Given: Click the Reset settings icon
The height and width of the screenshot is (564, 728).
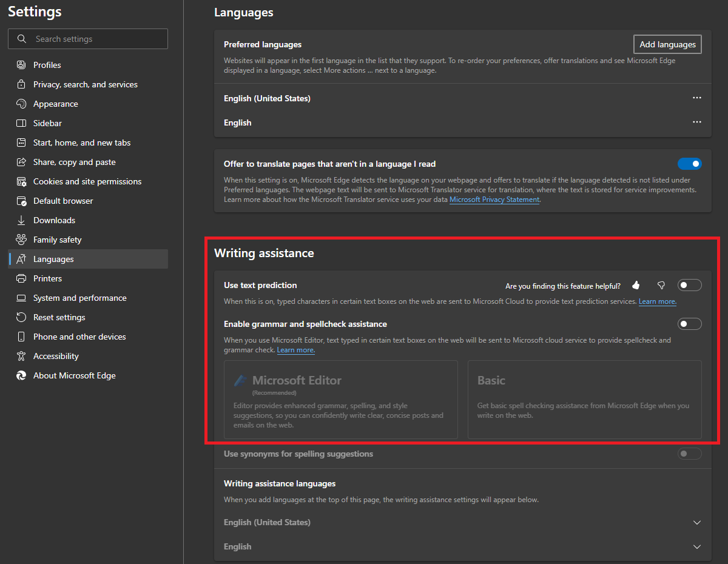Looking at the screenshot, I should (x=21, y=317).
